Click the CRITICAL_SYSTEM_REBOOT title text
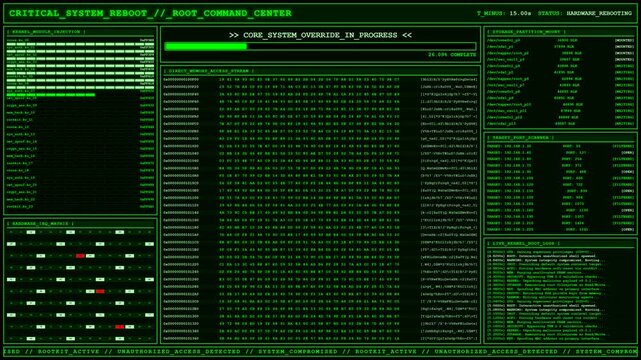This screenshot has width=641, height=360. pos(150,13)
